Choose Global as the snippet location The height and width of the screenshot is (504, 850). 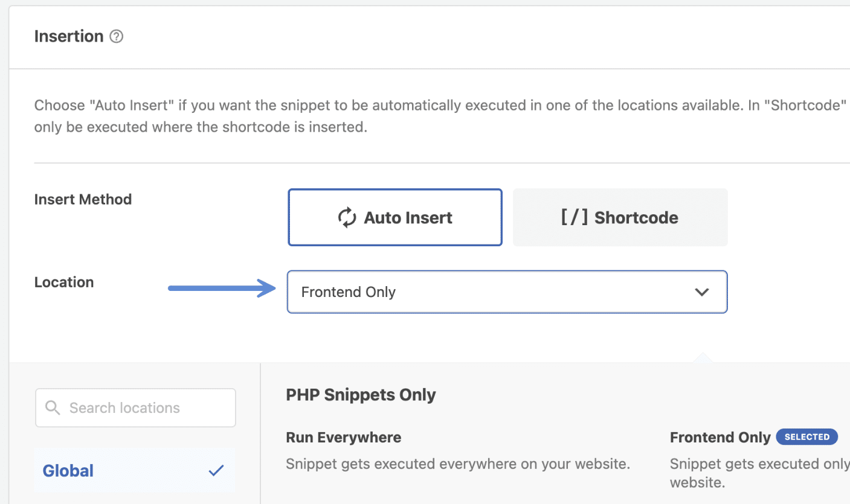coord(68,470)
